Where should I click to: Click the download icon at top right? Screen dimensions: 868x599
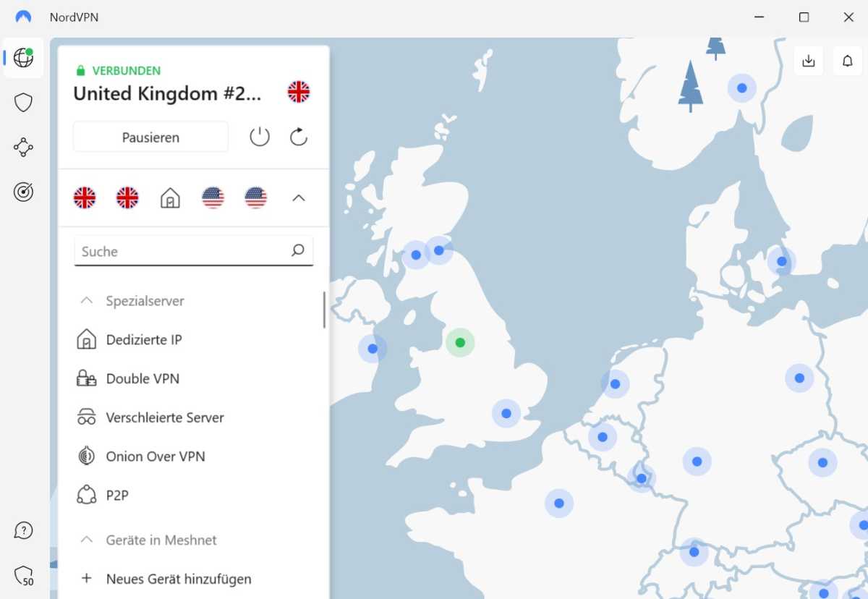tap(809, 61)
